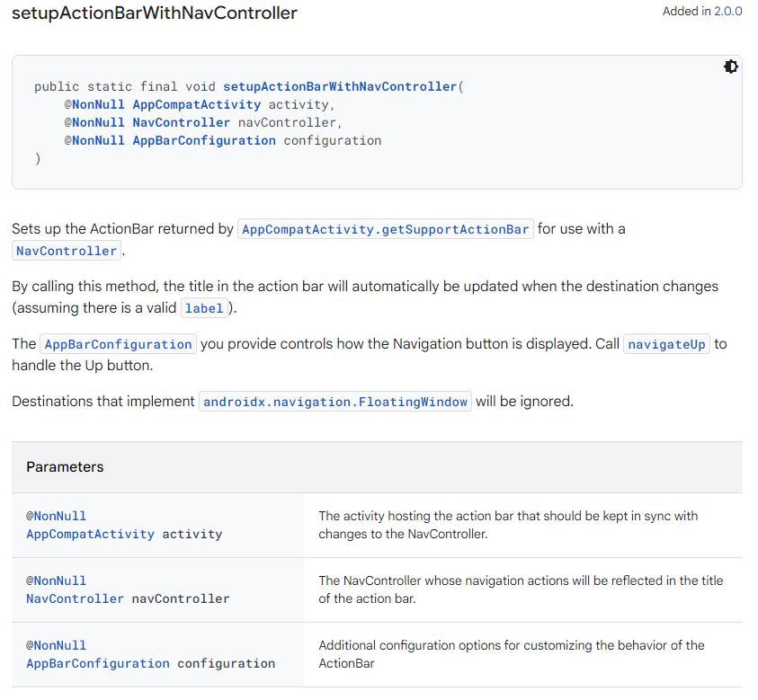Open AppCompatActivity link in code signature

pyautogui.click(x=197, y=104)
